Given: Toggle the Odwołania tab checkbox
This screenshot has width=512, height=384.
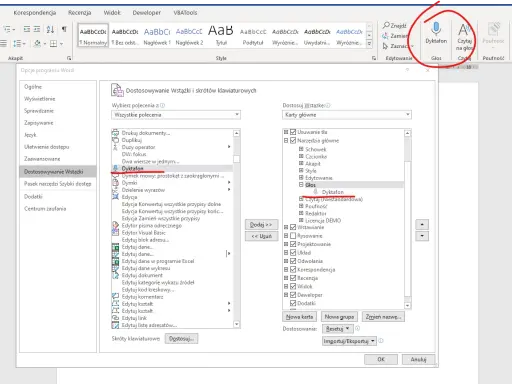Looking at the screenshot, I should coord(293,261).
